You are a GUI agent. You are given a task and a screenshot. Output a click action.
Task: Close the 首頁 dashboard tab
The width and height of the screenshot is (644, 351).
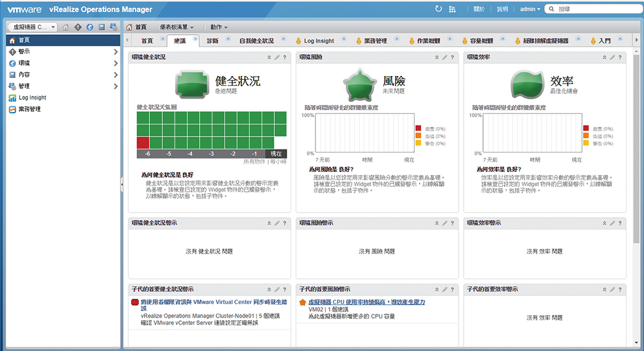(x=163, y=39)
